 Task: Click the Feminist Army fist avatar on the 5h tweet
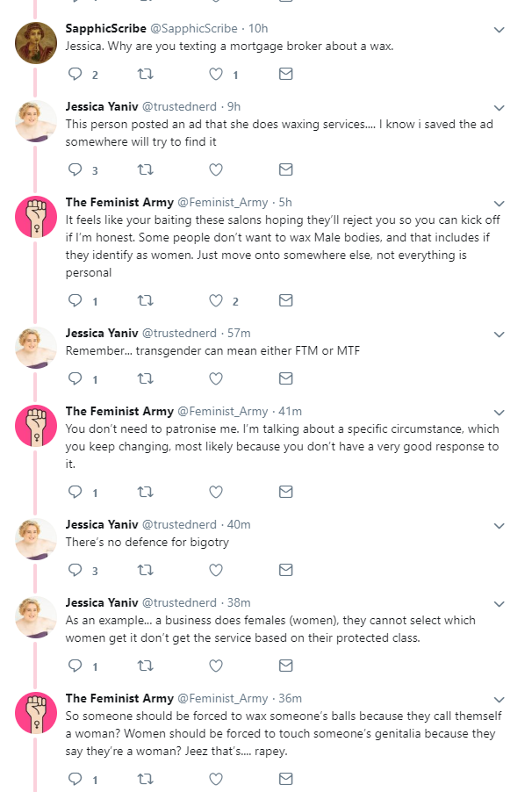pos(36,217)
